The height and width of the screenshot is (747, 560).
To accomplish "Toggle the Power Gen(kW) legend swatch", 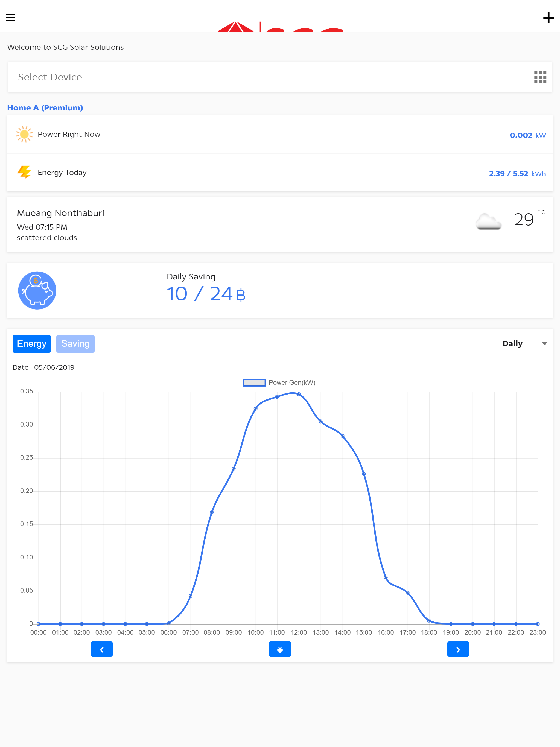I will [254, 383].
